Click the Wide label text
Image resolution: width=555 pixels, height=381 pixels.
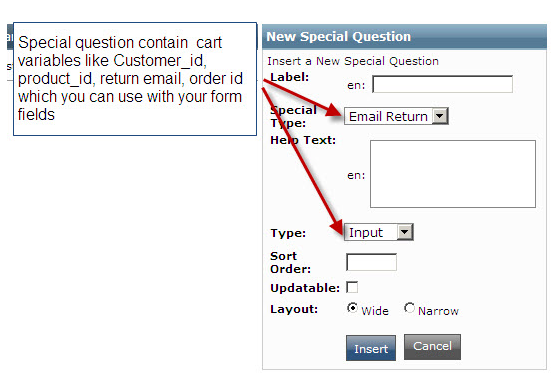tap(375, 311)
